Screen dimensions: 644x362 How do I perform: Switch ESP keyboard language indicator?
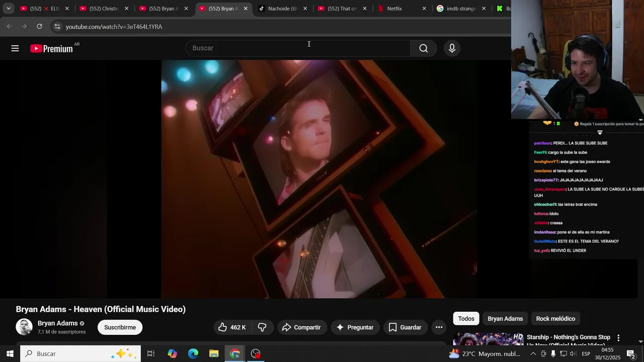pos(586,353)
